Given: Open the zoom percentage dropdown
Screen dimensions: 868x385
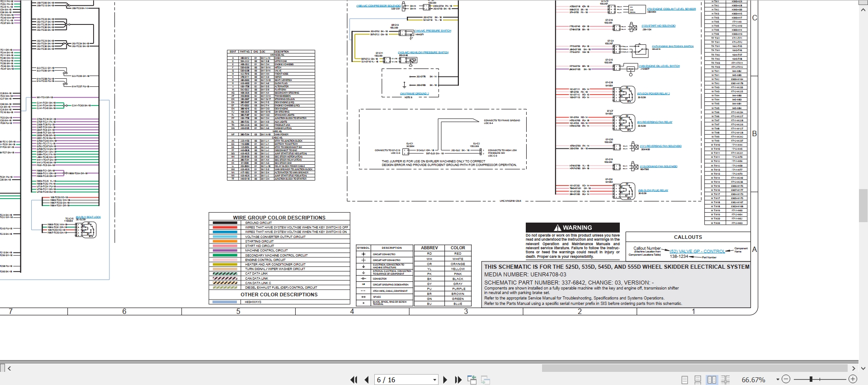Looking at the screenshot, I should click(778, 380).
